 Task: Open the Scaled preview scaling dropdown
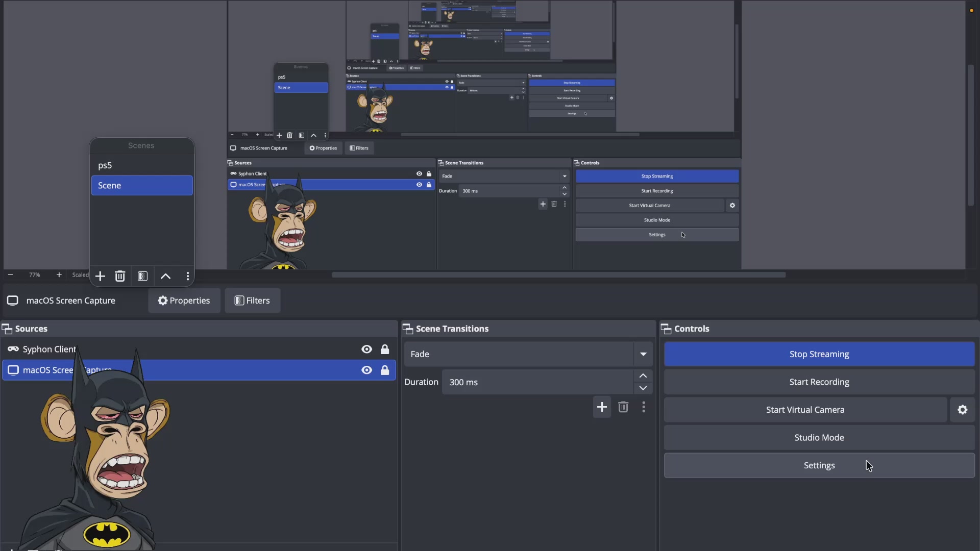pyautogui.click(x=80, y=274)
